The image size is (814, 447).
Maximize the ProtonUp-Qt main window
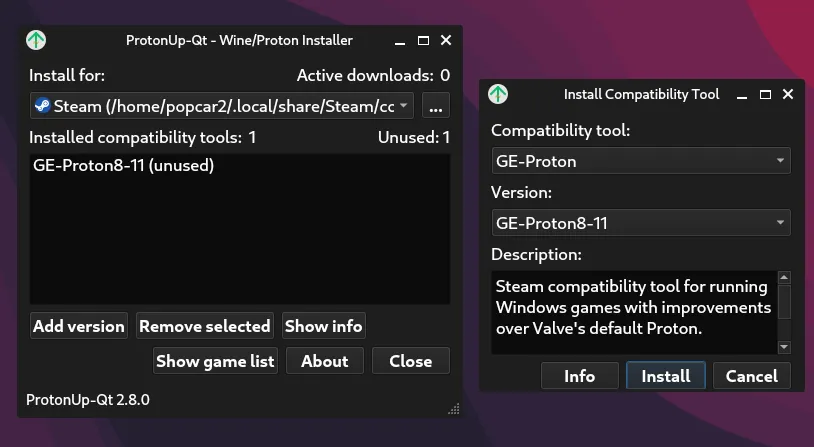coord(424,40)
